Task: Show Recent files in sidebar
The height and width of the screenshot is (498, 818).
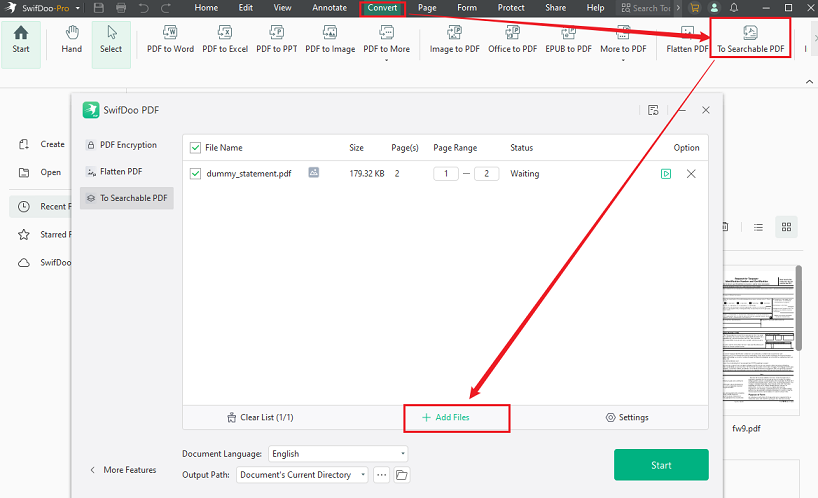Action: tap(41, 207)
